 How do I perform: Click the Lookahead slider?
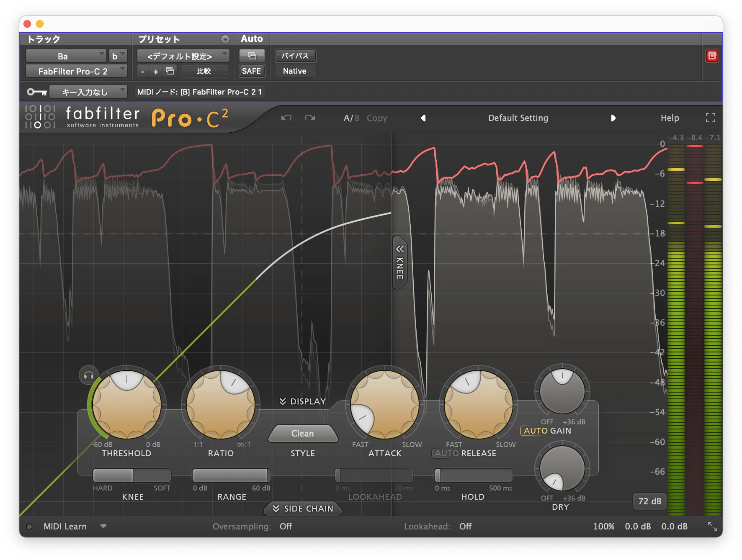tap(374, 475)
